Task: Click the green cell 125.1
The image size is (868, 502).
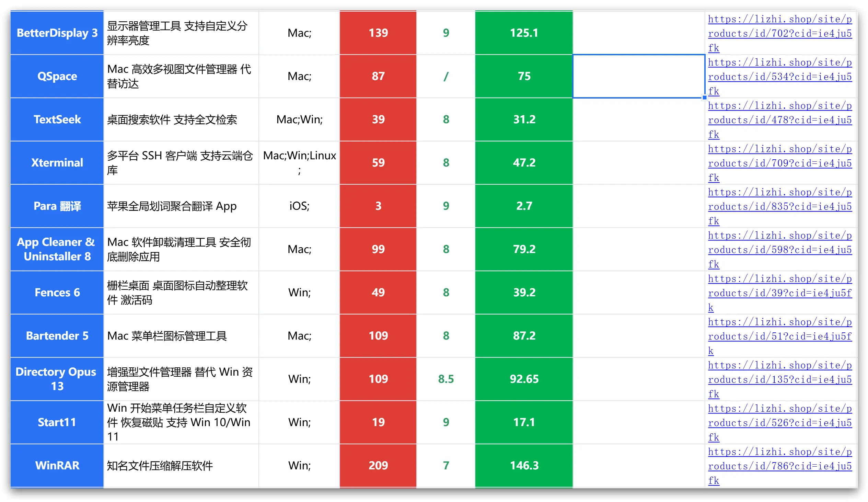Action: coord(524,33)
